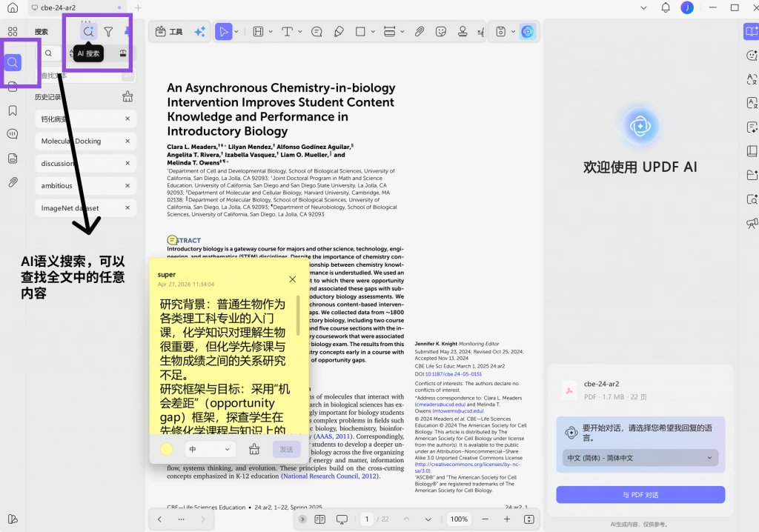Choose the stamp tool in top toolbar

[x=463, y=32]
